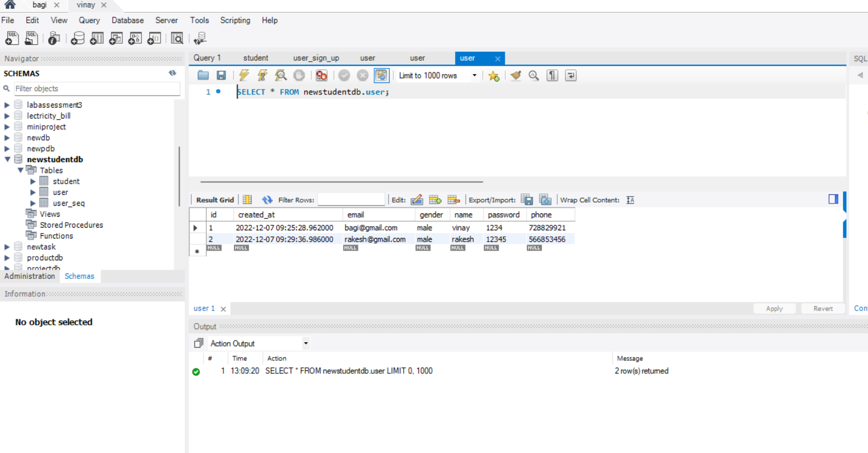Execute the query with lightning bolt
The image size is (868, 453).
coord(244,75)
